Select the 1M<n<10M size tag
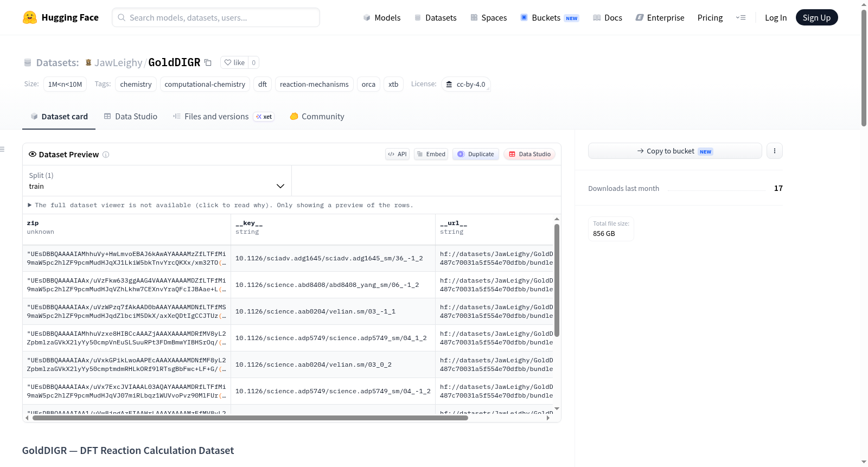The width and height of the screenshot is (868, 467). coord(65,84)
